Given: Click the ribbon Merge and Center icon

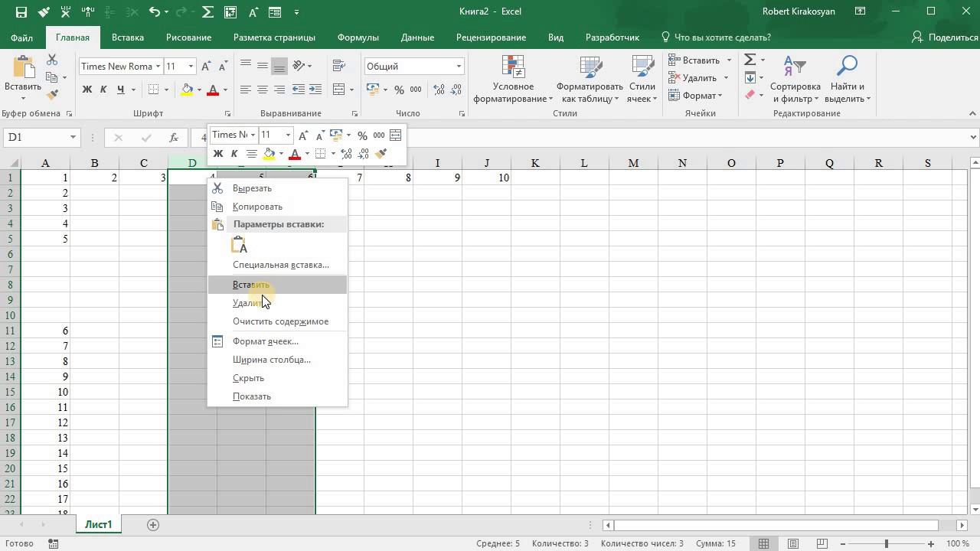Looking at the screenshot, I should click(x=339, y=90).
